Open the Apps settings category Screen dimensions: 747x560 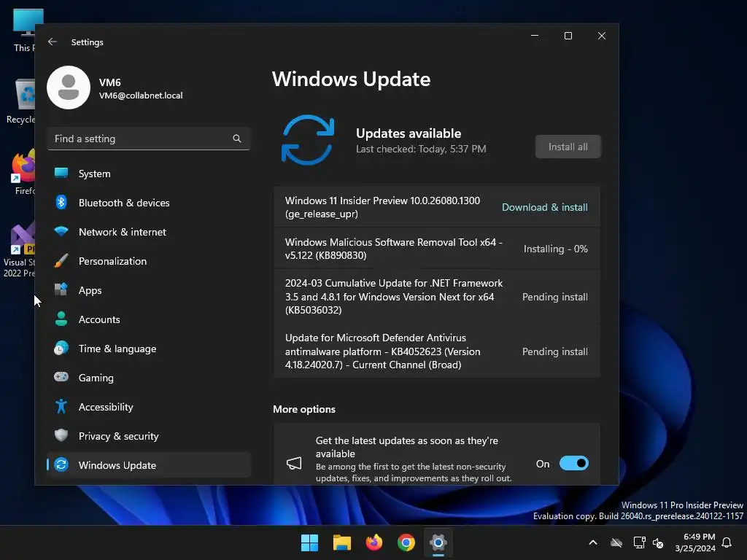[x=149, y=290]
